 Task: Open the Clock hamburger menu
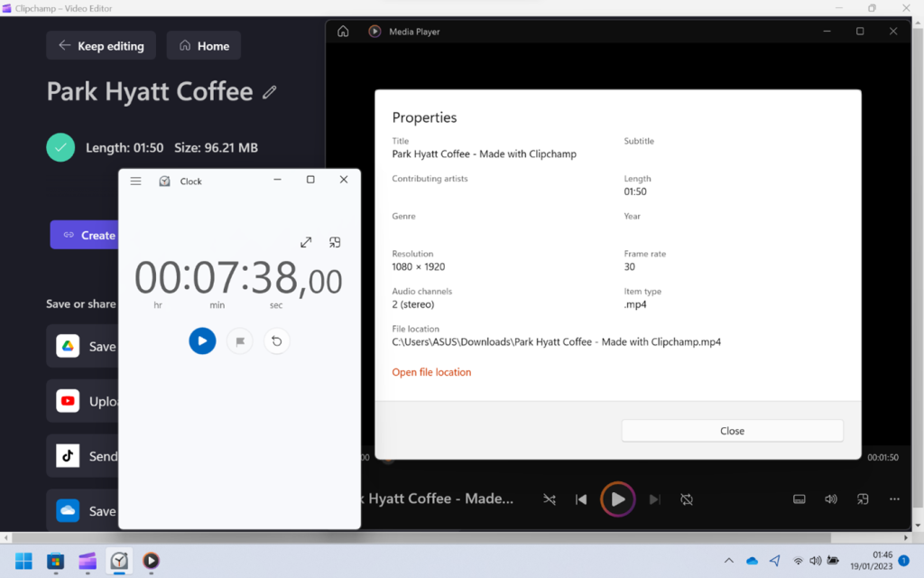135,181
